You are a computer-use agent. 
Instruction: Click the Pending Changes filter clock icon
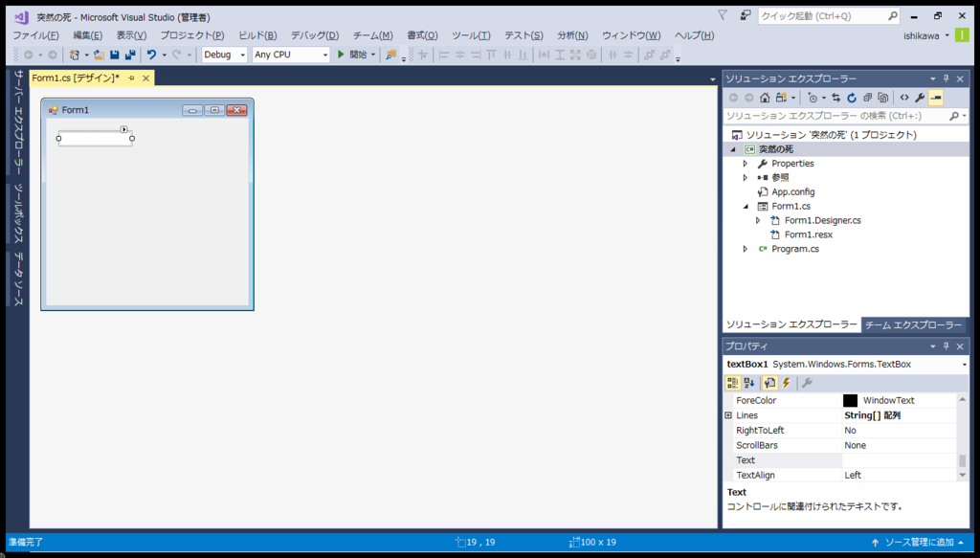coord(813,98)
